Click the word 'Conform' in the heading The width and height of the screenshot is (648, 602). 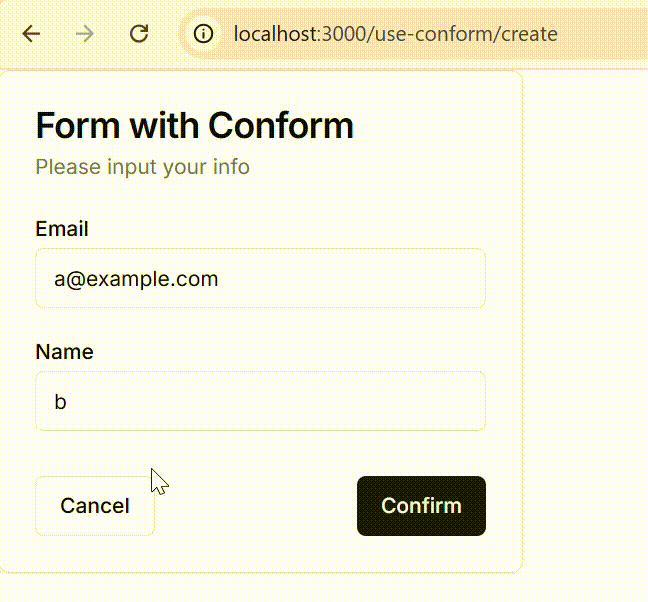click(x=281, y=126)
